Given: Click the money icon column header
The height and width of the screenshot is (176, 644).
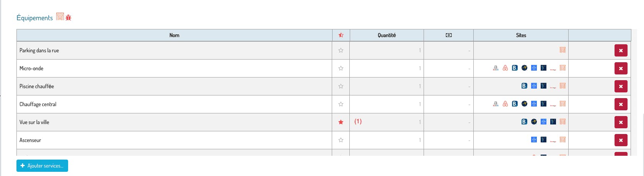Looking at the screenshot, I should click(448, 35).
